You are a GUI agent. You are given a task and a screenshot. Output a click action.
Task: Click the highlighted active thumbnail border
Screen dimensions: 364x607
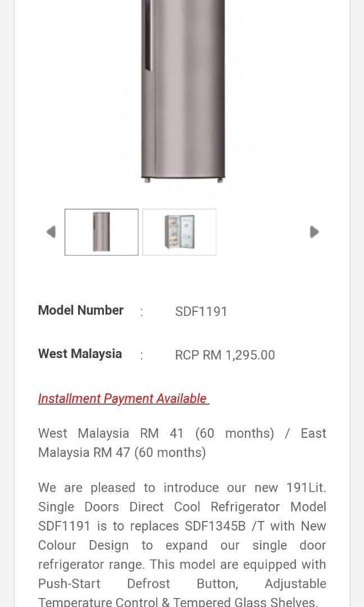[x=101, y=232]
